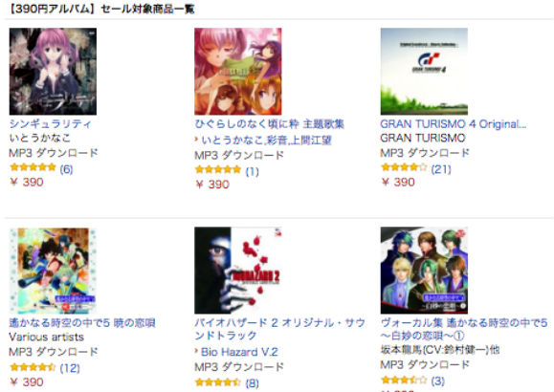Open the (21) reviews count link
This screenshot has height=392, width=554.
(x=441, y=169)
